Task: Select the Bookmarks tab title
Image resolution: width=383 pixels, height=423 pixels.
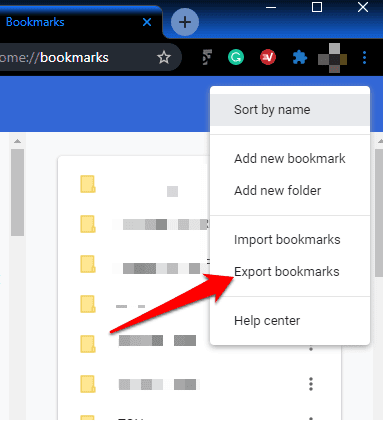Action: [35, 22]
